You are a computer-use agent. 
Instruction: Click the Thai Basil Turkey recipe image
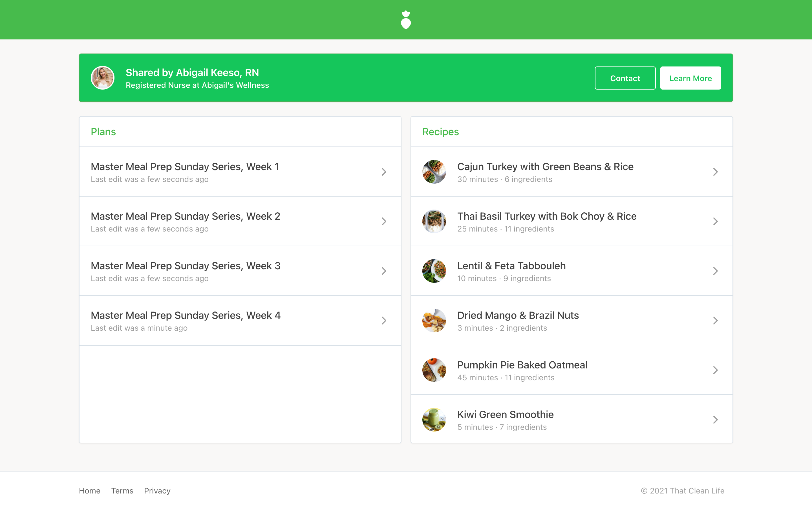(x=434, y=221)
